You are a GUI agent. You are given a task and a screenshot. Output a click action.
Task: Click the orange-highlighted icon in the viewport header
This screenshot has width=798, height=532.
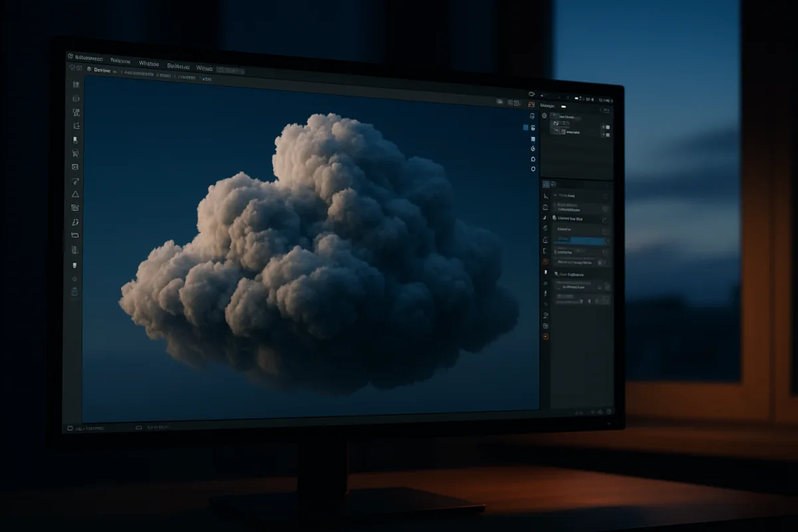pos(531,104)
